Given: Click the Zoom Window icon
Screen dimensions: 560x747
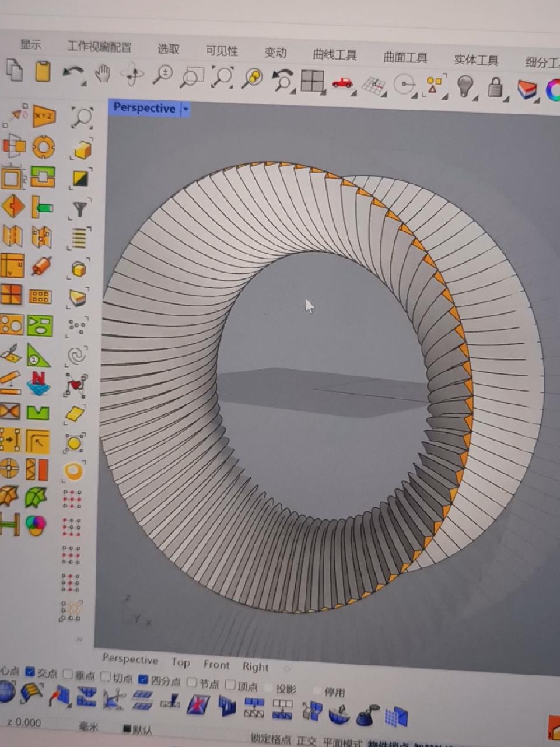Looking at the screenshot, I should 191,77.
